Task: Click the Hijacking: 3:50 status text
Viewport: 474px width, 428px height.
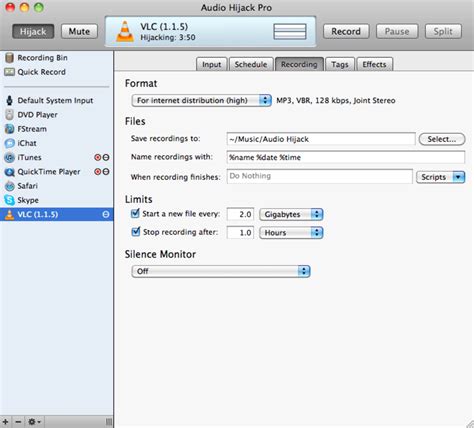Action: (168, 37)
